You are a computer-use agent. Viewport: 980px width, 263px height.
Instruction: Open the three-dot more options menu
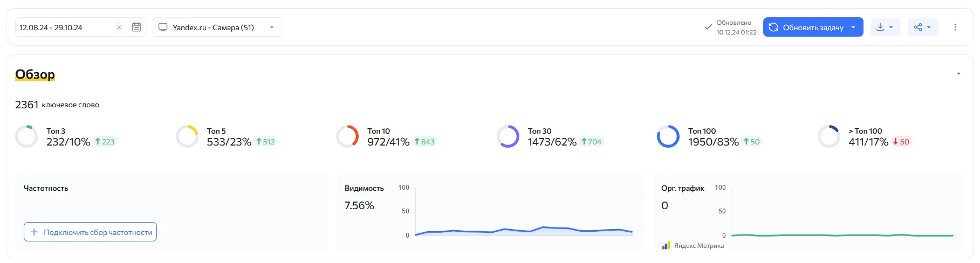pos(955,27)
